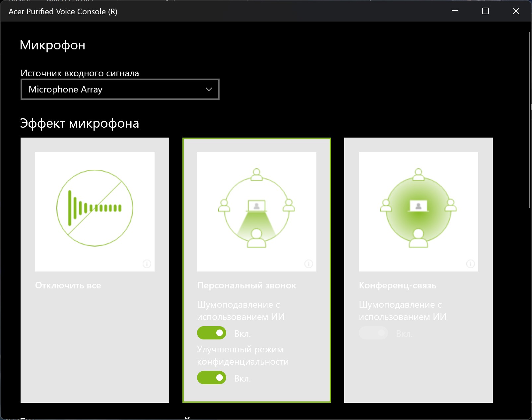Open info icon on the Отключить все card
The width and height of the screenshot is (532, 420).
(147, 264)
